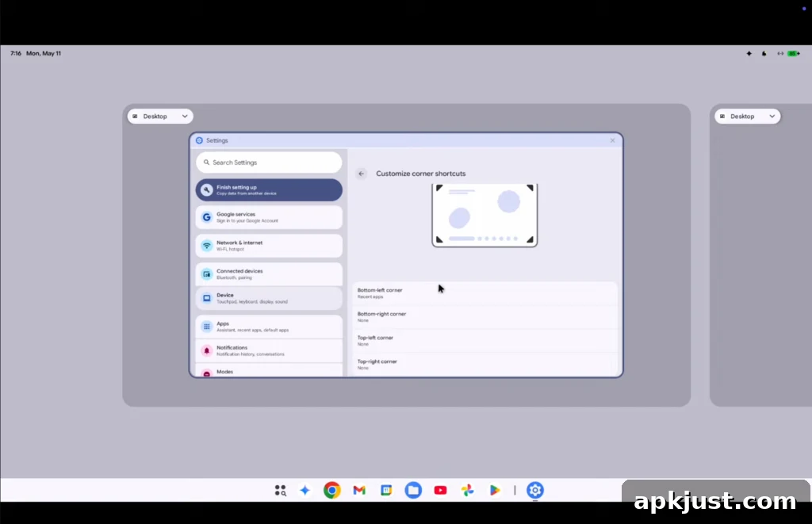Open Connected devices settings
Screen dimensions: 812x524
point(269,274)
